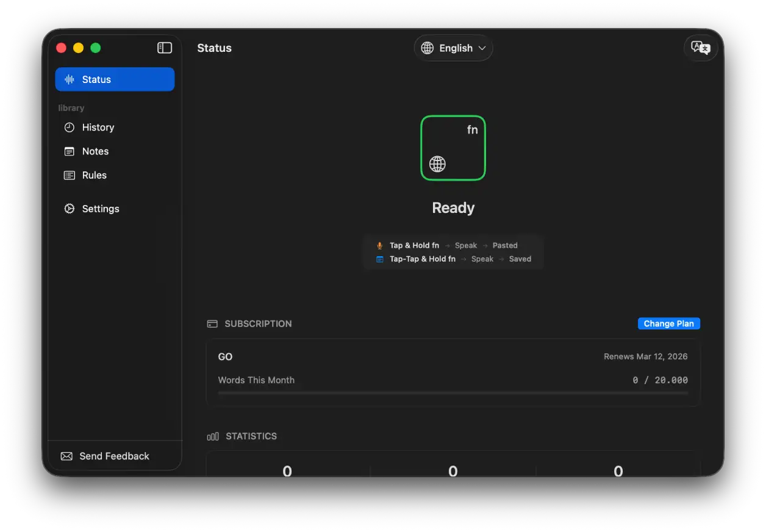Click the Send Feedback link

(x=113, y=456)
